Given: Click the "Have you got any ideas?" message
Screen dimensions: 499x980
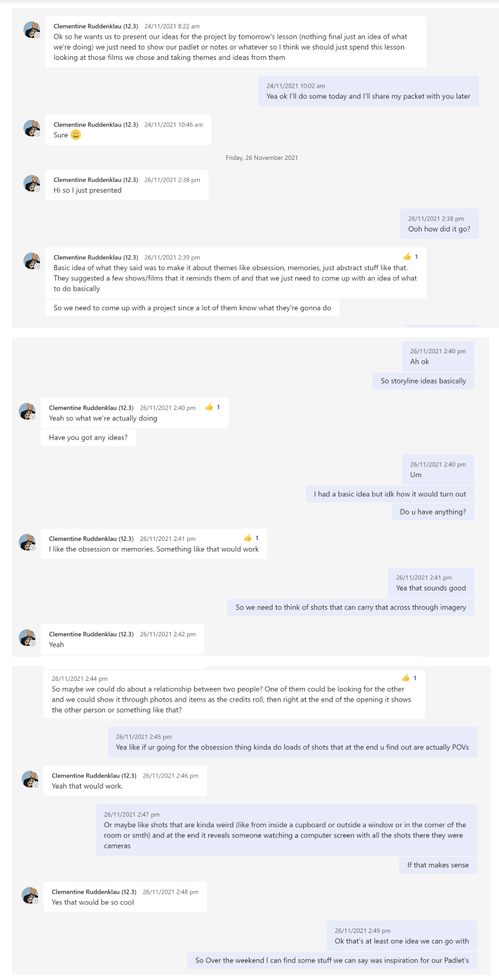Looking at the screenshot, I should click(x=88, y=438).
